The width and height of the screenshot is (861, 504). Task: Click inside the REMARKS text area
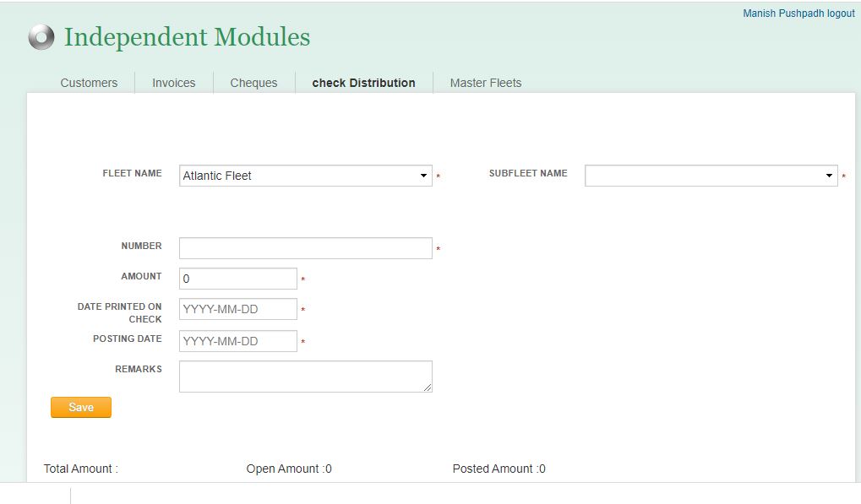(x=304, y=375)
